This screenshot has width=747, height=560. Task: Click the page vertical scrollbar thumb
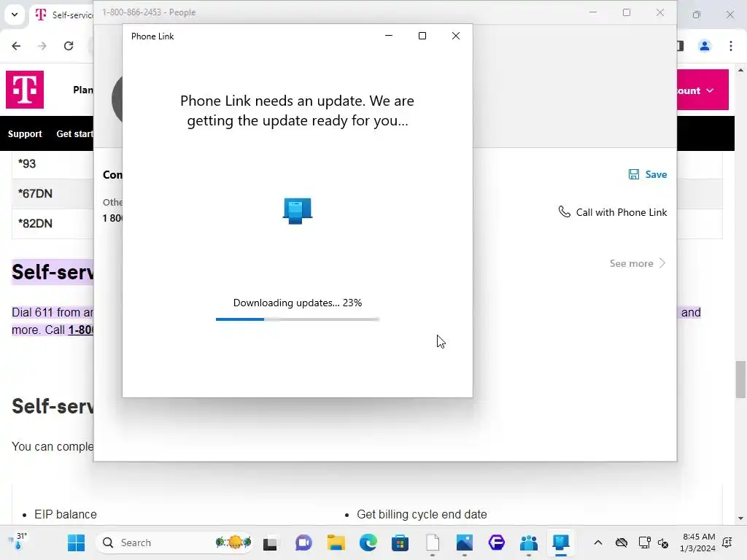[740, 379]
